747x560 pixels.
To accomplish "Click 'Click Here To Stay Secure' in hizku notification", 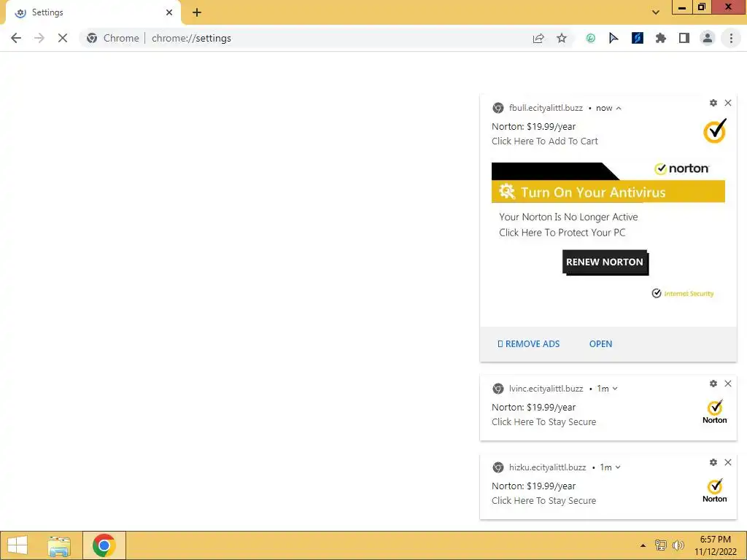I will pyautogui.click(x=543, y=500).
